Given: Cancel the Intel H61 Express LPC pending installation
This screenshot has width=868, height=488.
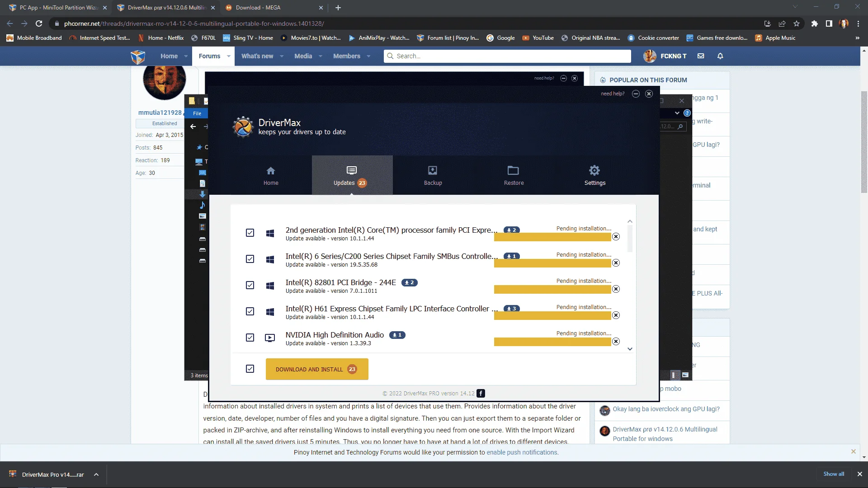Looking at the screenshot, I should [616, 315].
